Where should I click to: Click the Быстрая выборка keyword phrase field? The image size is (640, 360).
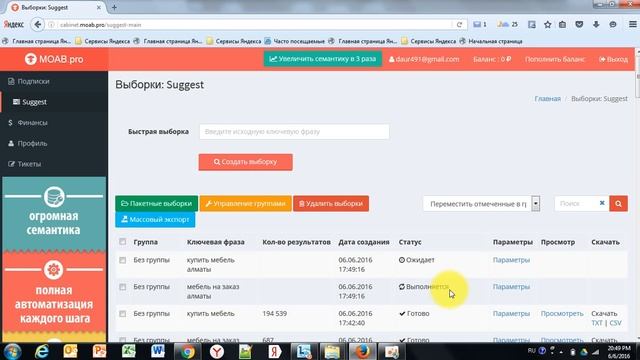pos(294,131)
